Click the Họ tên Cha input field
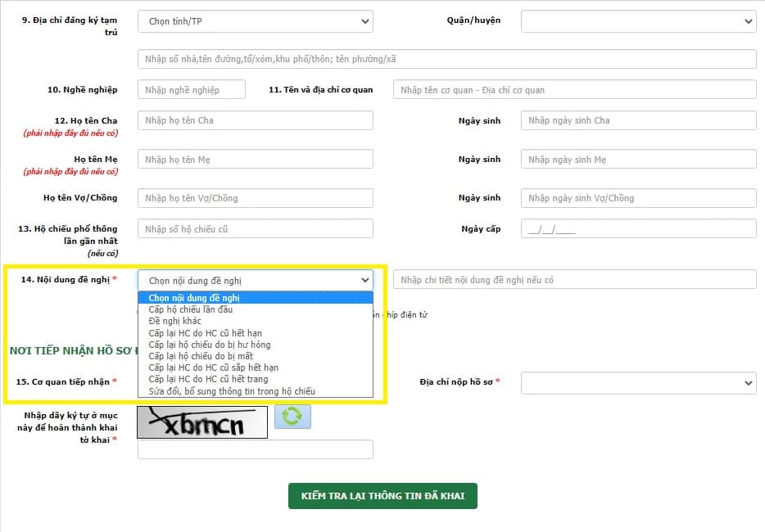 (x=255, y=120)
